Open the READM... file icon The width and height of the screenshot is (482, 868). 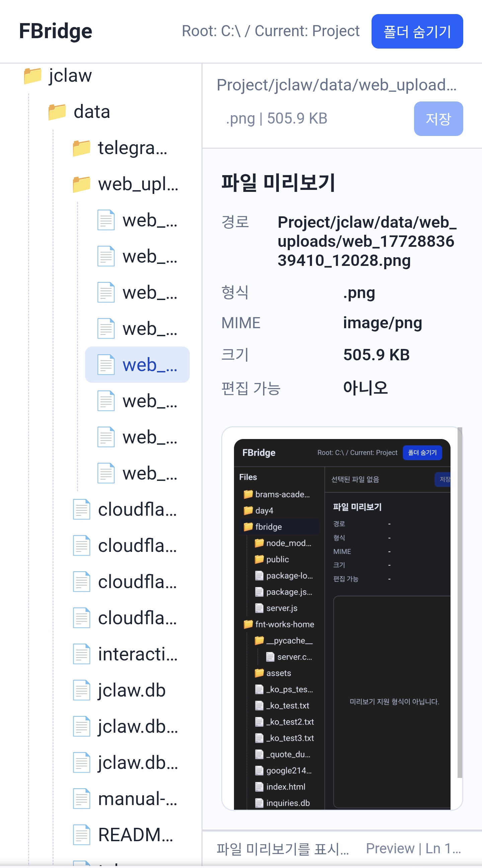82,835
